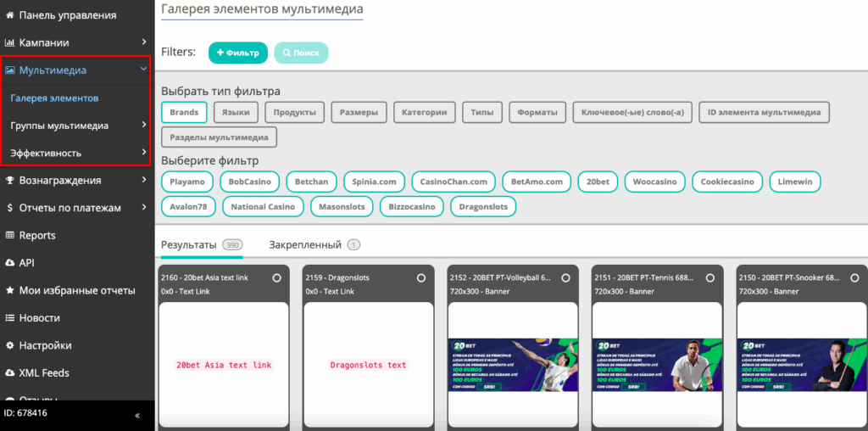This screenshot has width=868, height=431.
Task: Click the + Фильтр button
Action: point(238,53)
